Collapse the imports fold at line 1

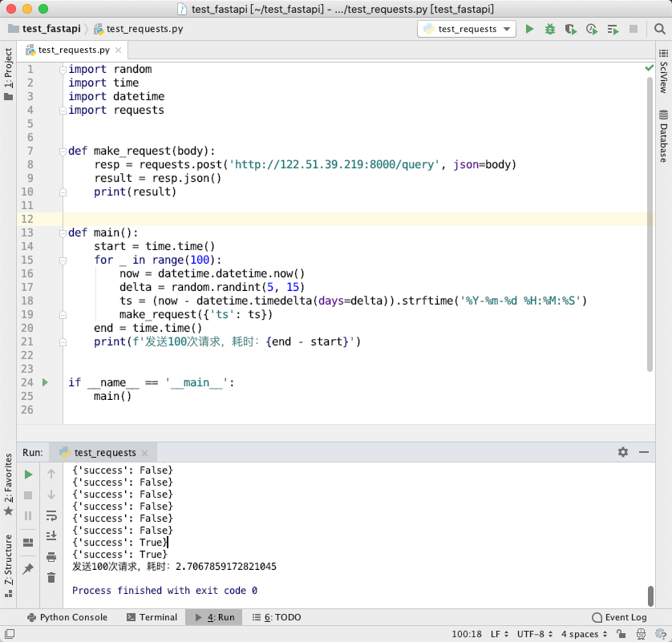pos(63,70)
